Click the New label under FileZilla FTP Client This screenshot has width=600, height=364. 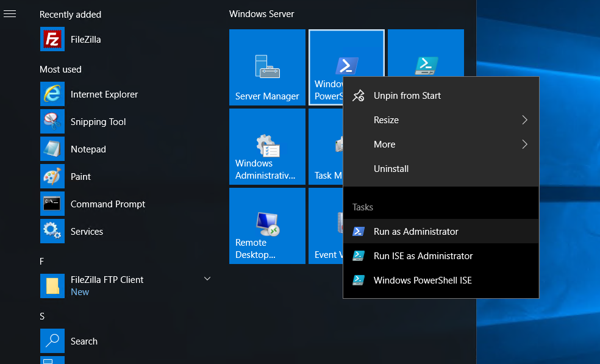80,292
